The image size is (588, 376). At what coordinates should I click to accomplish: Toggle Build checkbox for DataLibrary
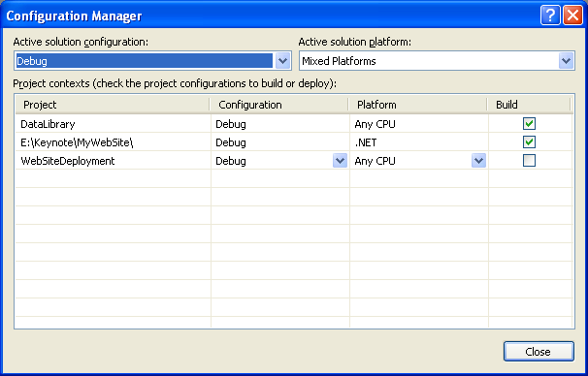[529, 124]
